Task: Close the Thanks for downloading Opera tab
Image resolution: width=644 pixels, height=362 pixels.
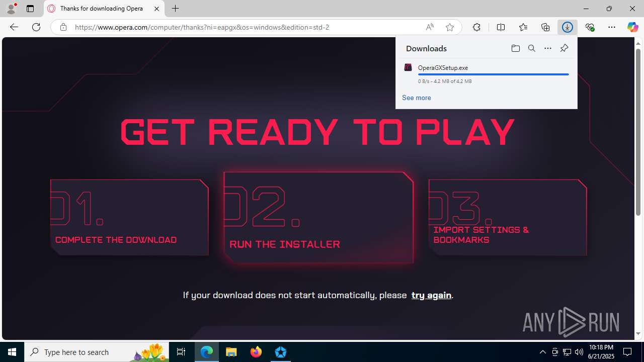Action: pyautogui.click(x=156, y=9)
